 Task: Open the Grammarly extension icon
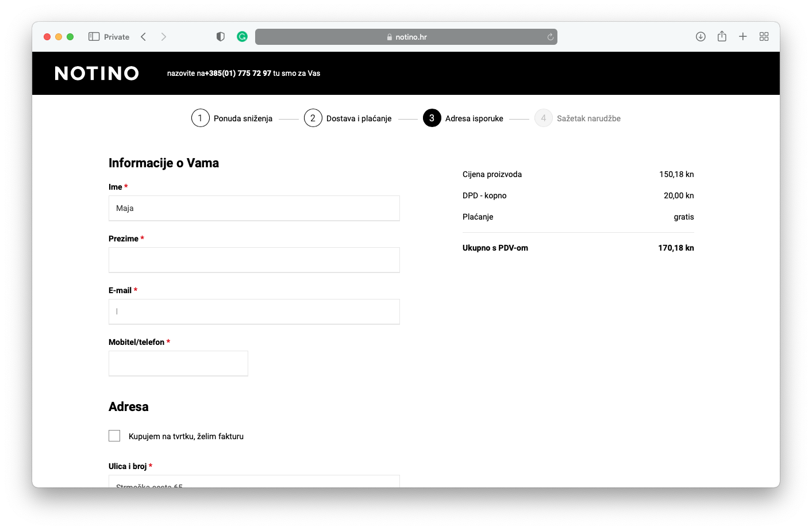coord(242,37)
